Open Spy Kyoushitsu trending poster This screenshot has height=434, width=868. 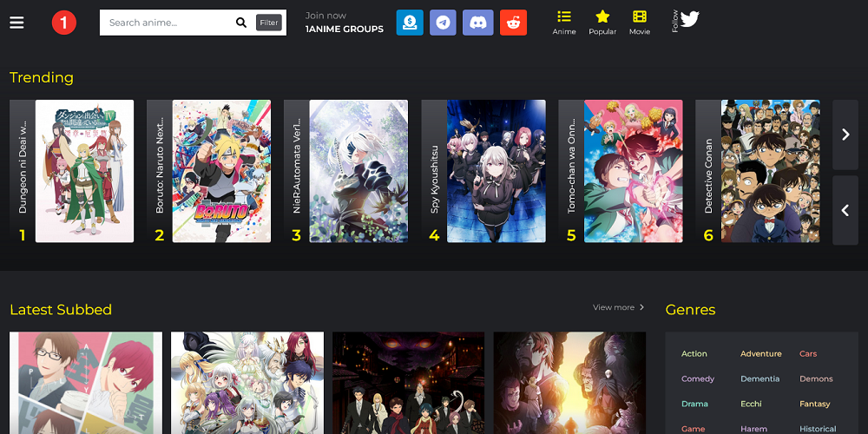click(496, 171)
